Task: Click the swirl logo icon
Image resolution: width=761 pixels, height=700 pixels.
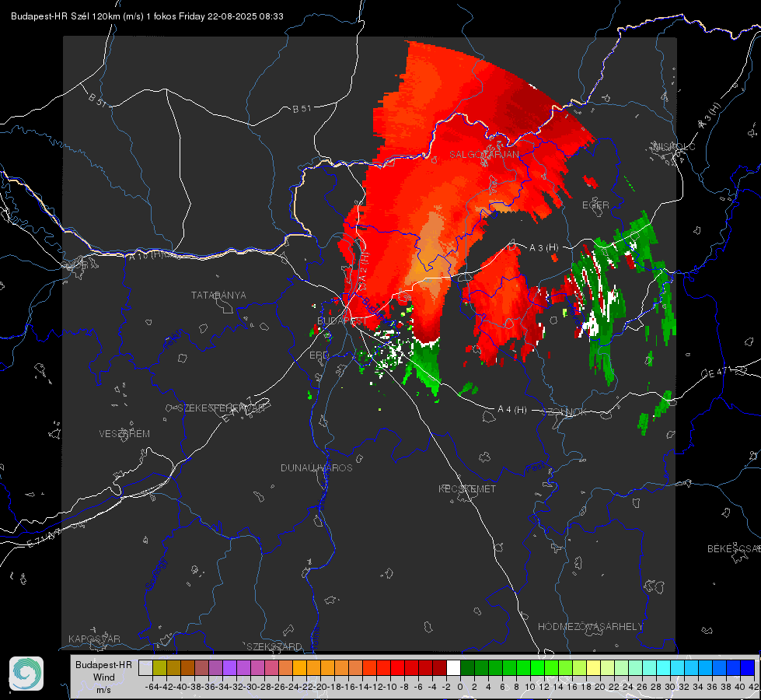Action: click(26, 674)
